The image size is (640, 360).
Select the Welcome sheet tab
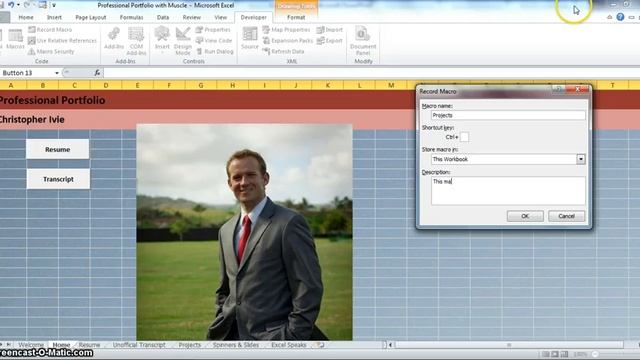tap(31, 345)
